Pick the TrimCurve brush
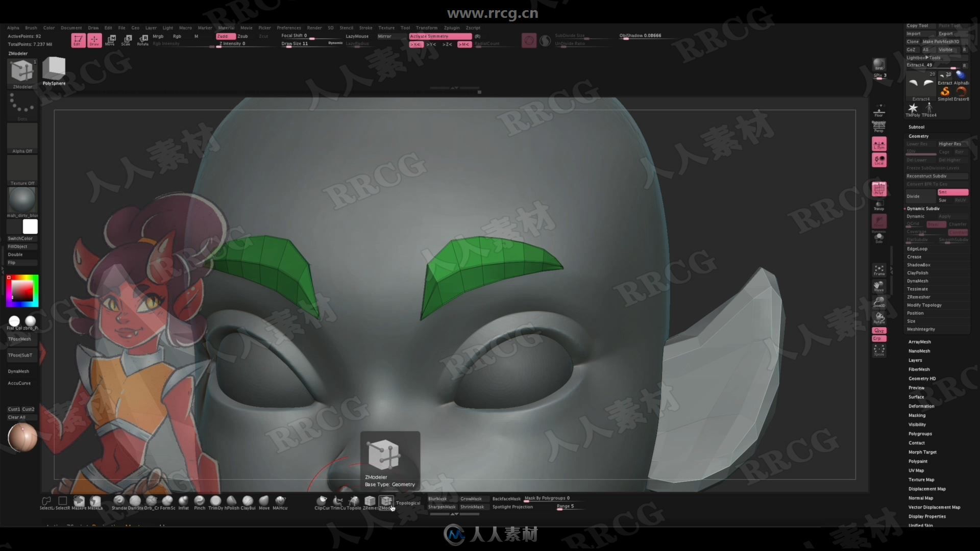The height and width of the screenshot is (551, 980). tap(338, 503)
